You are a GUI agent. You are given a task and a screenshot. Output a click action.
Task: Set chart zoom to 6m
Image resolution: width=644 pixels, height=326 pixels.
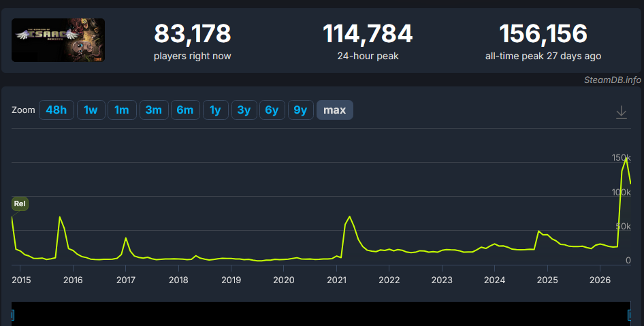[x=185, y=110]
